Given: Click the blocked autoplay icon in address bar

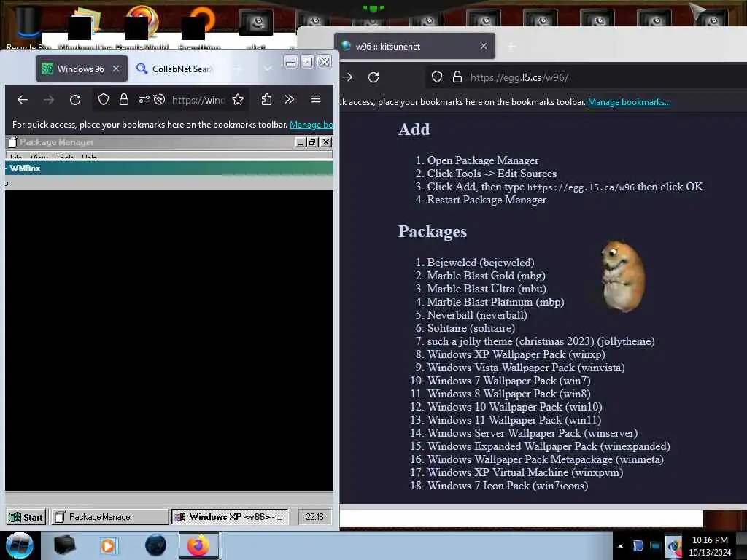Looking at the screenshot, I should [159, 99].
